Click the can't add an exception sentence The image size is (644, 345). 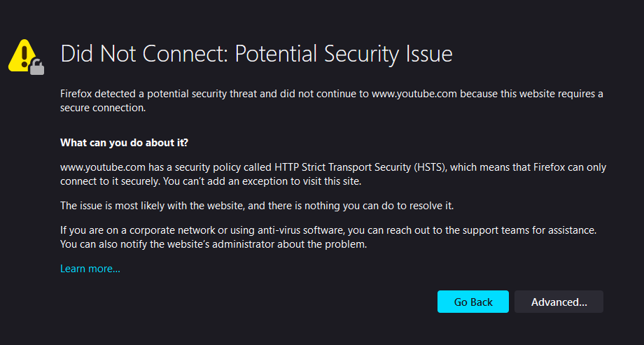point(262,181)
